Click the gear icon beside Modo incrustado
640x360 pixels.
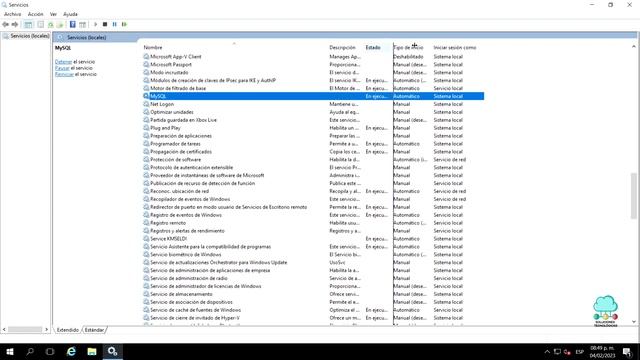pos(146,72)
